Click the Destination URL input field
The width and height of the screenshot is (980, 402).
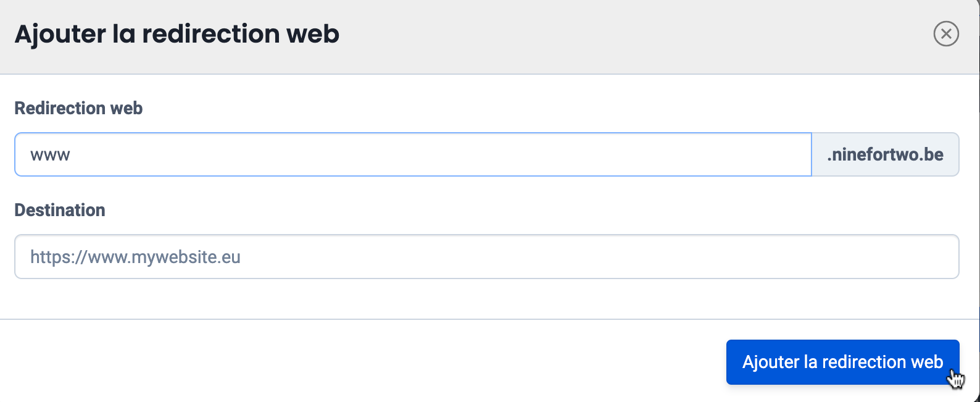[x=486, y=256]
